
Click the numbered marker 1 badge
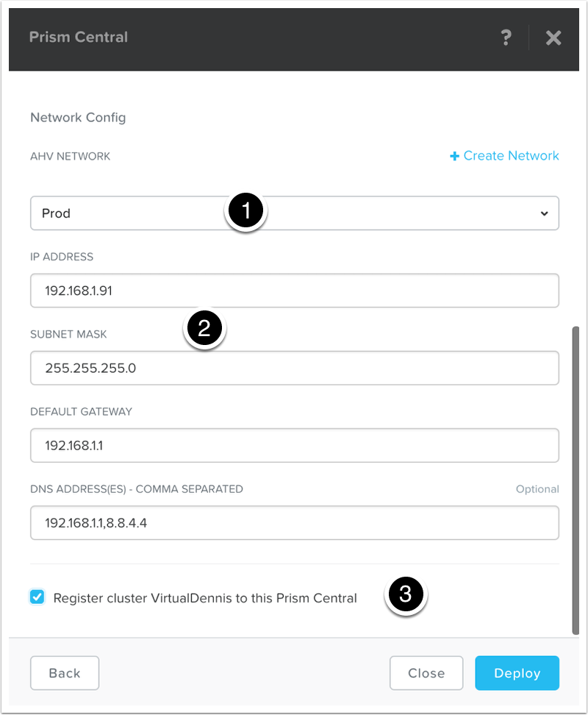tap(246, 211)
